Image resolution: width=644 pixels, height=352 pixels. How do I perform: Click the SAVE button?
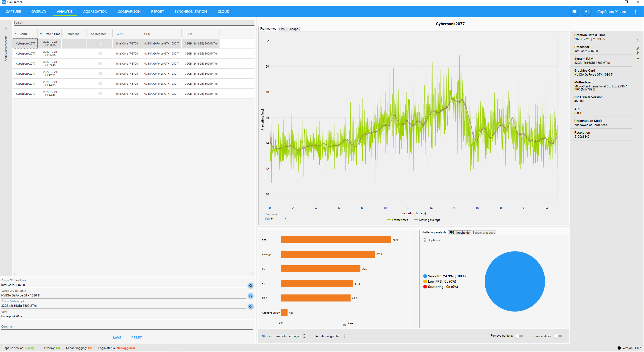pyautogui.click(x=117, y=338)
